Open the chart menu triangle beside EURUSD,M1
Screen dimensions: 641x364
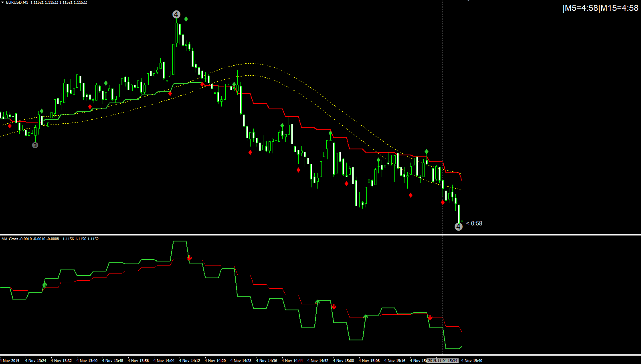click(2, 2)
